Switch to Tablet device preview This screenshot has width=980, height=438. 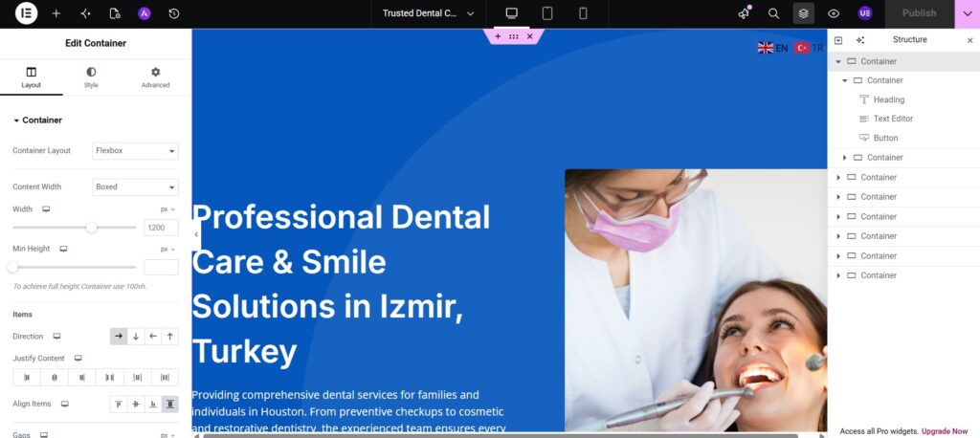(x=547, y=13)
